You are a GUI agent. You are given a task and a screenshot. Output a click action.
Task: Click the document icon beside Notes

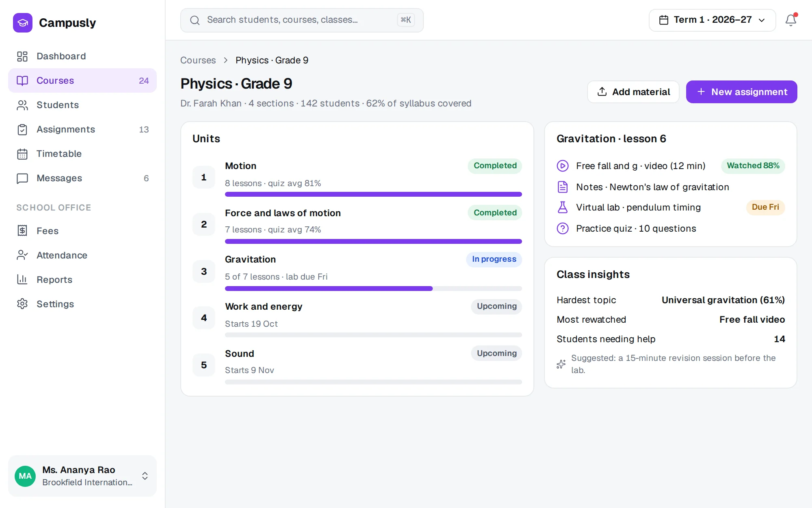tap(562, 187)
